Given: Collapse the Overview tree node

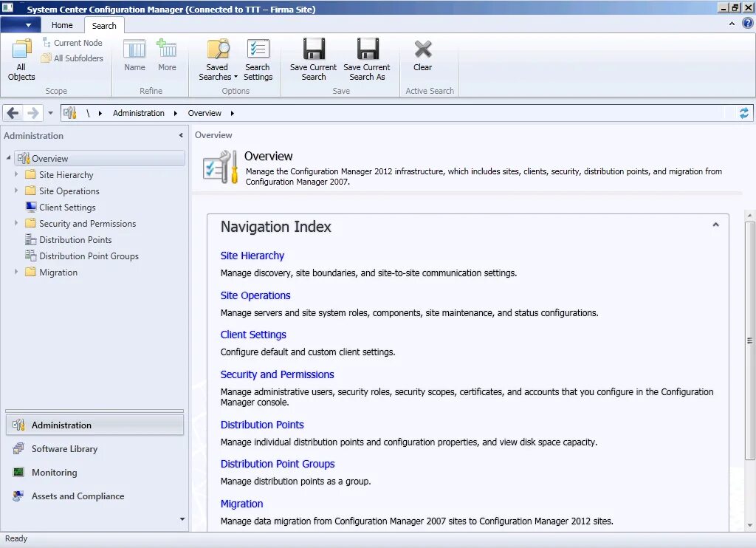Looking at the screenshot, I should pyautogui.click(x=8, y=158).
